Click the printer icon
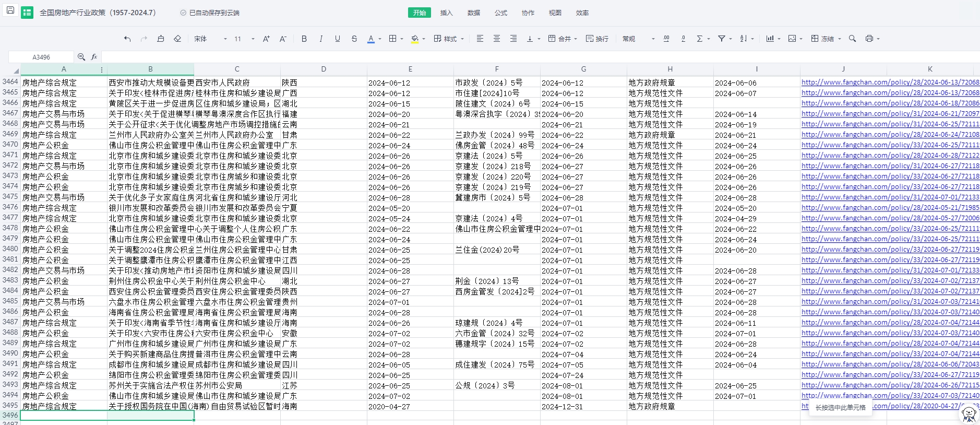This screenshot has height=425, width=980. [x=869, y=39]
